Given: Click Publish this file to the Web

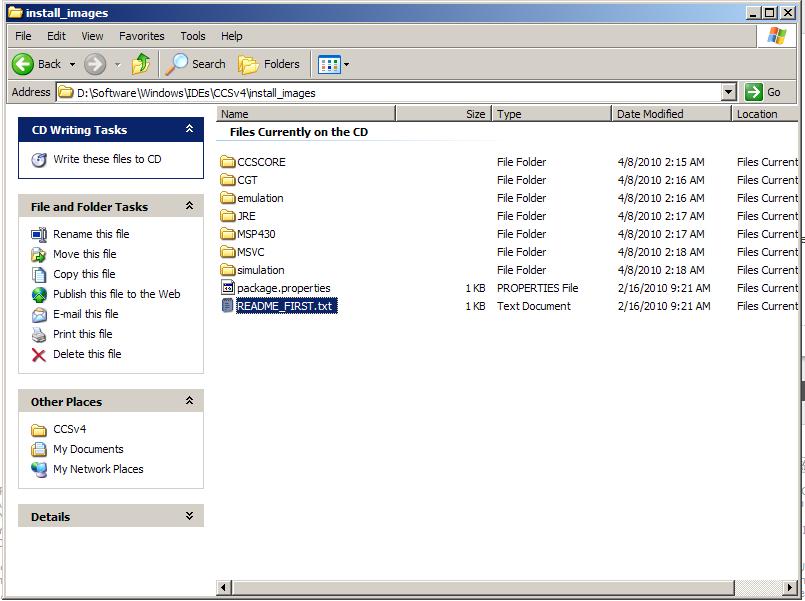Looking at the screenshot, I should pyautogui.click(x=117, y=294).
